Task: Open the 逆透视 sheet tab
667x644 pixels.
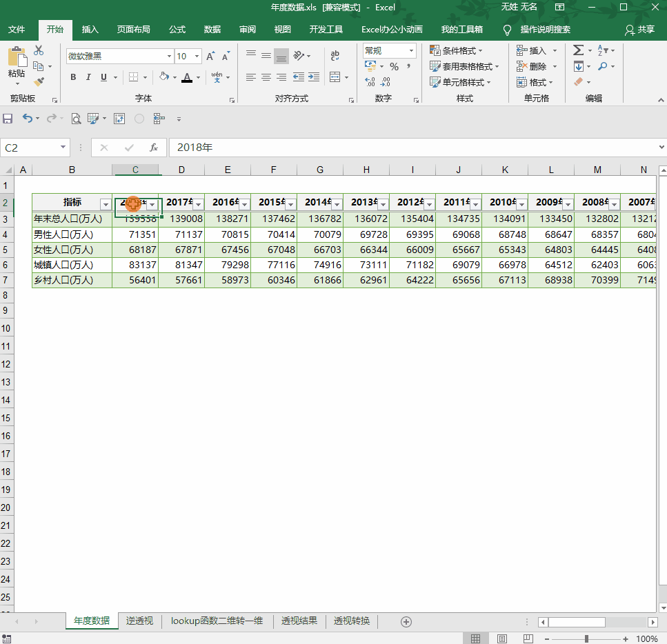Action: point(139,621)
